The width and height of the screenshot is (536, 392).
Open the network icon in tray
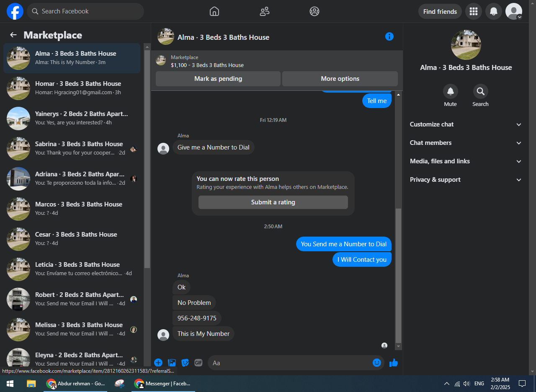(x=457, y=383)
